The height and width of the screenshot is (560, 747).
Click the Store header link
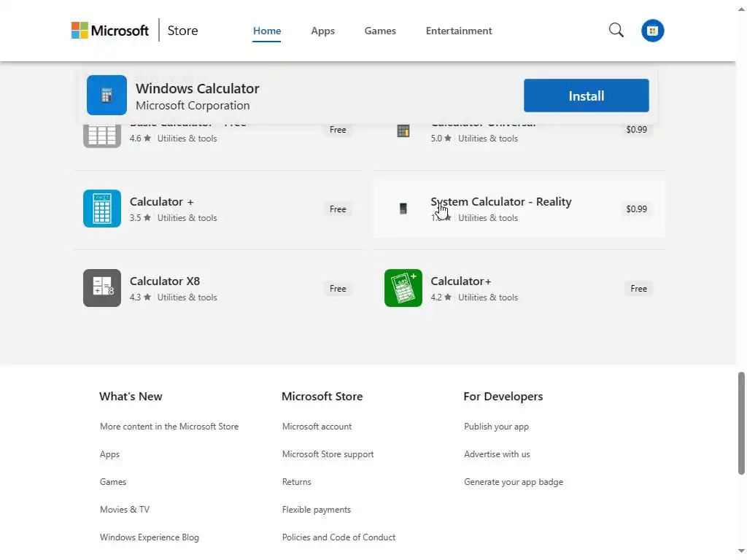tap(182, 31)
